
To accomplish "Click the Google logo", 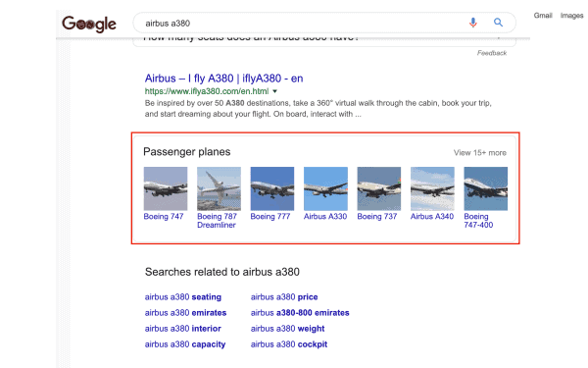I will pos(89,24).
